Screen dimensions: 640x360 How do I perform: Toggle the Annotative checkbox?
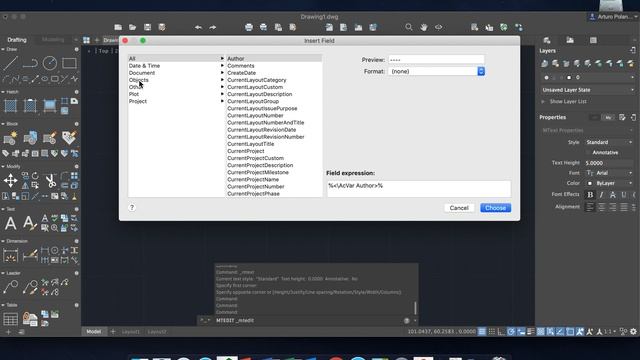pyautogui.click(x=588, y=153)
